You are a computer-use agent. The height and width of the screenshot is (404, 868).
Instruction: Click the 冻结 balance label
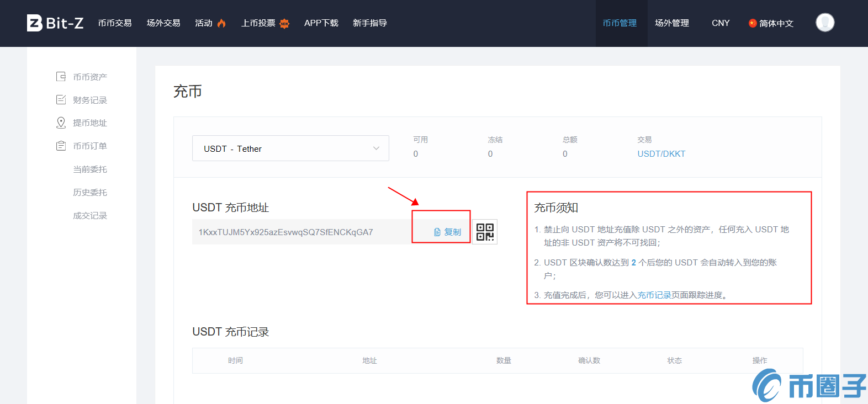495,140
